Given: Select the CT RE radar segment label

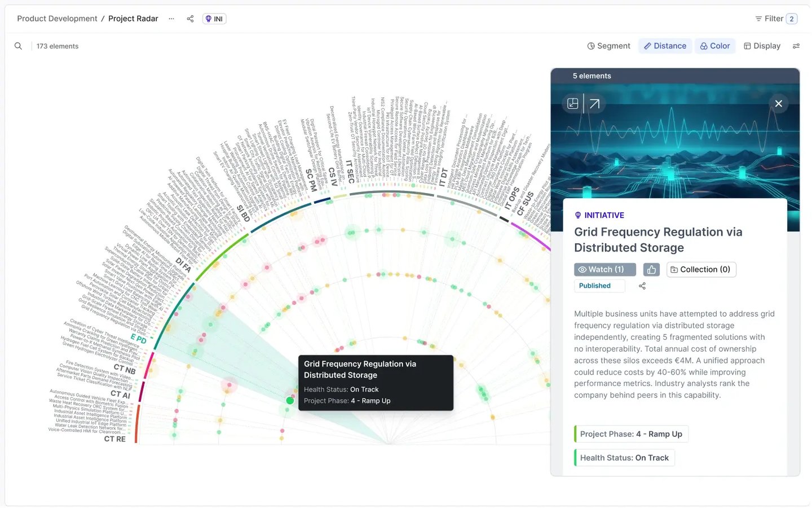Looking at the screenshot, I should [115, 439].
